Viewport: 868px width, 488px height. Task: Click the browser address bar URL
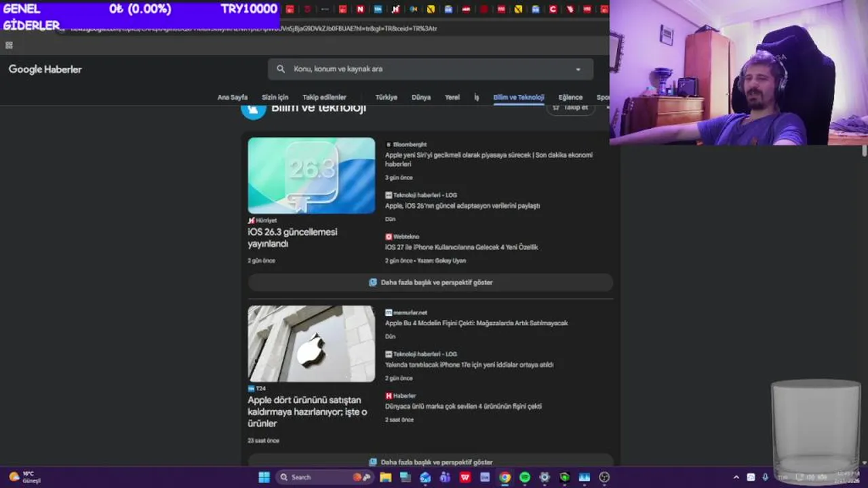coord(254,29)
